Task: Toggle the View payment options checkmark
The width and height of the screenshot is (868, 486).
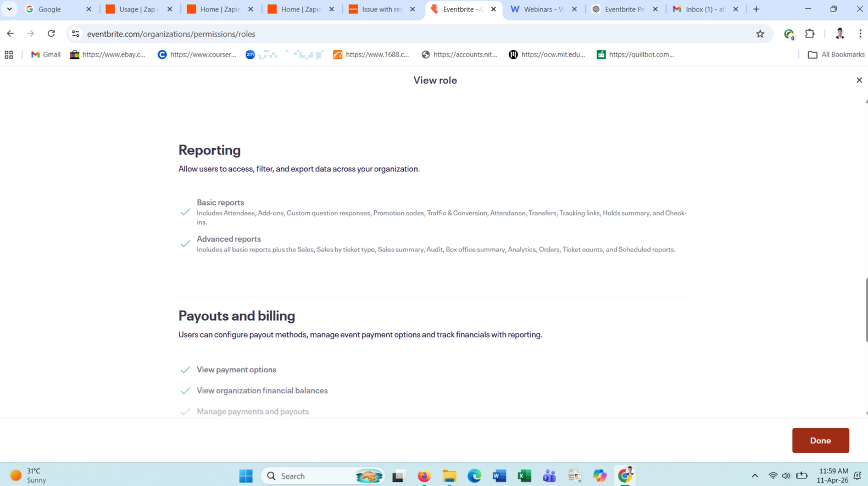Action: (185, 370)
